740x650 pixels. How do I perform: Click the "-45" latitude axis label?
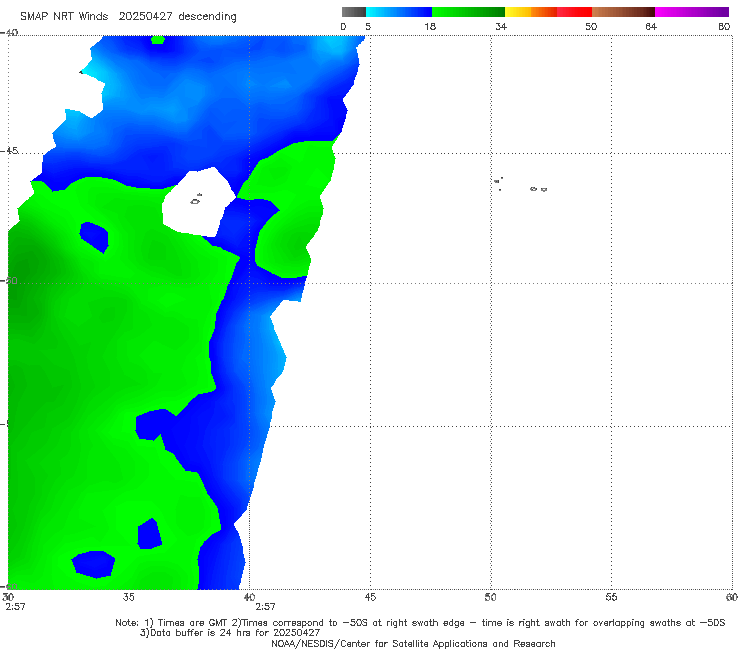[x=9, y=151]
